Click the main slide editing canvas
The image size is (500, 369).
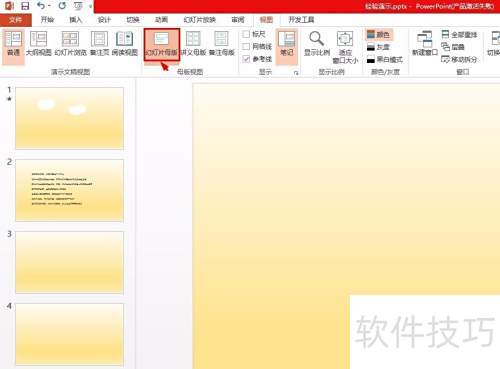346,226
